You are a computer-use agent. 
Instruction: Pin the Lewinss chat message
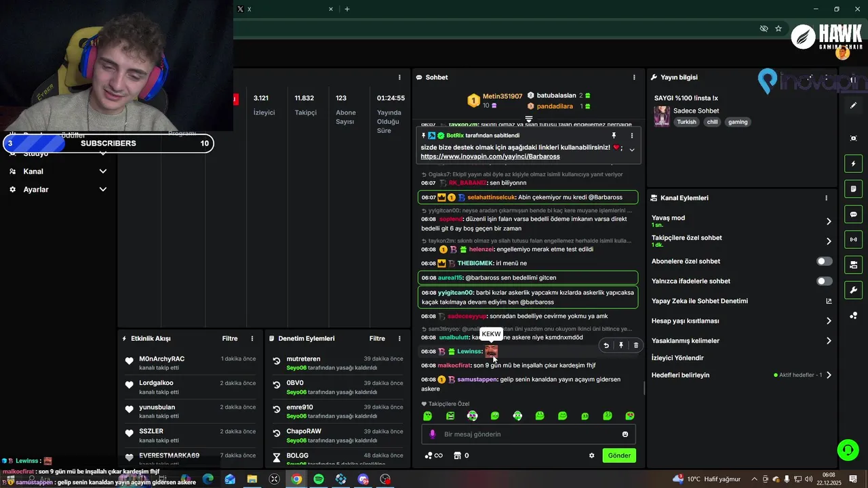(621, 346)
